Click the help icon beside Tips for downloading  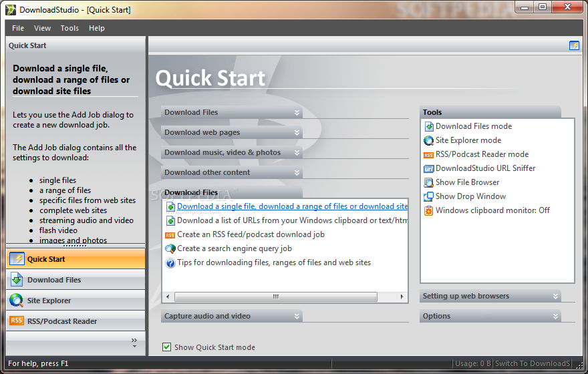point(170,263)
